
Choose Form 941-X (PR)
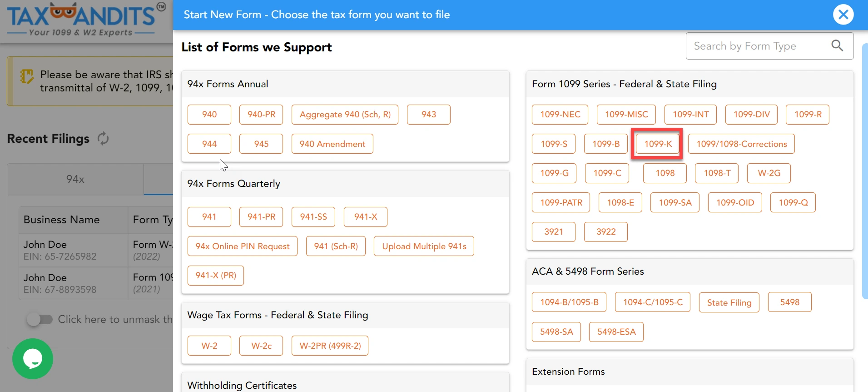point(216,276)
